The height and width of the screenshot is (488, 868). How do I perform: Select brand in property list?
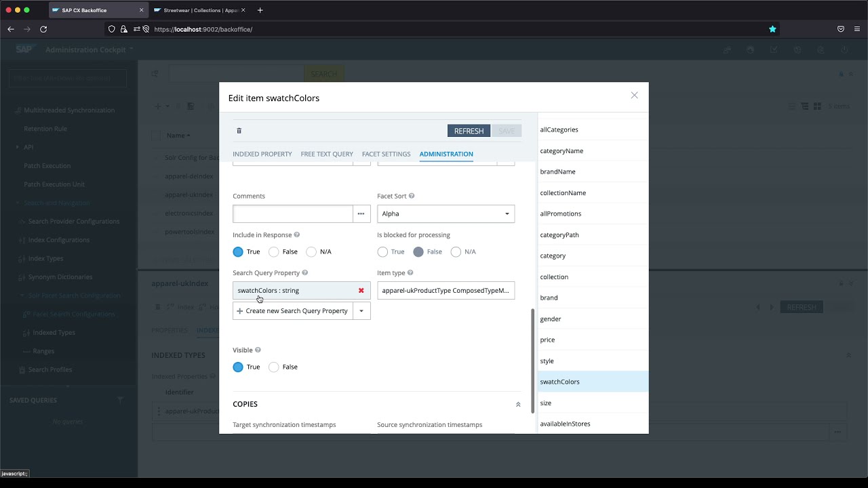(593, 298)
